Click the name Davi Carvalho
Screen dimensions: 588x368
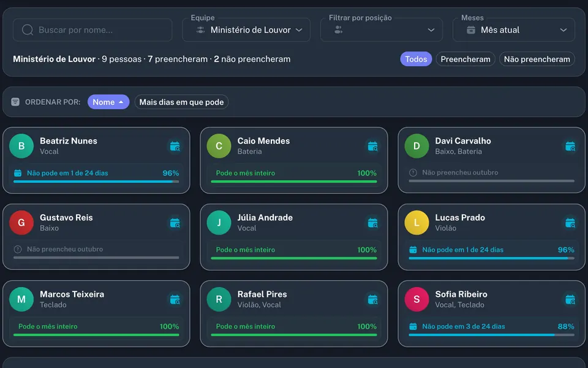pyautogui.click(x=463, y=141)
